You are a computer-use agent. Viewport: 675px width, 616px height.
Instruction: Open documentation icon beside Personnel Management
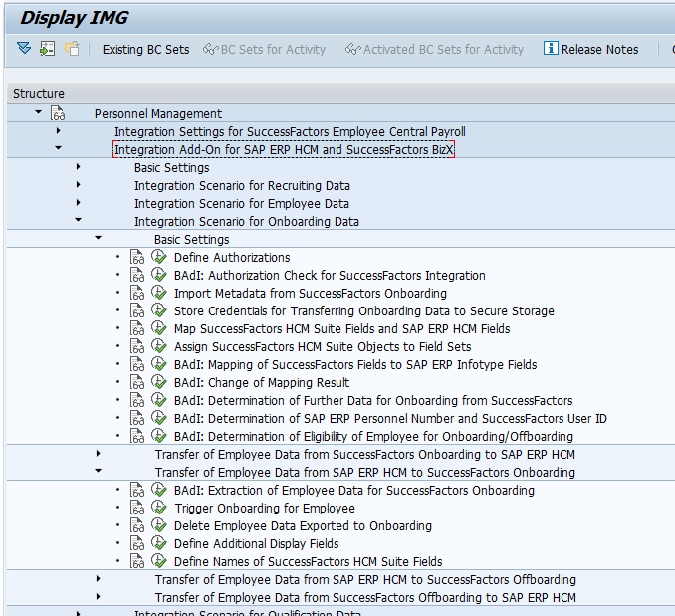click(x=58, y=113)
